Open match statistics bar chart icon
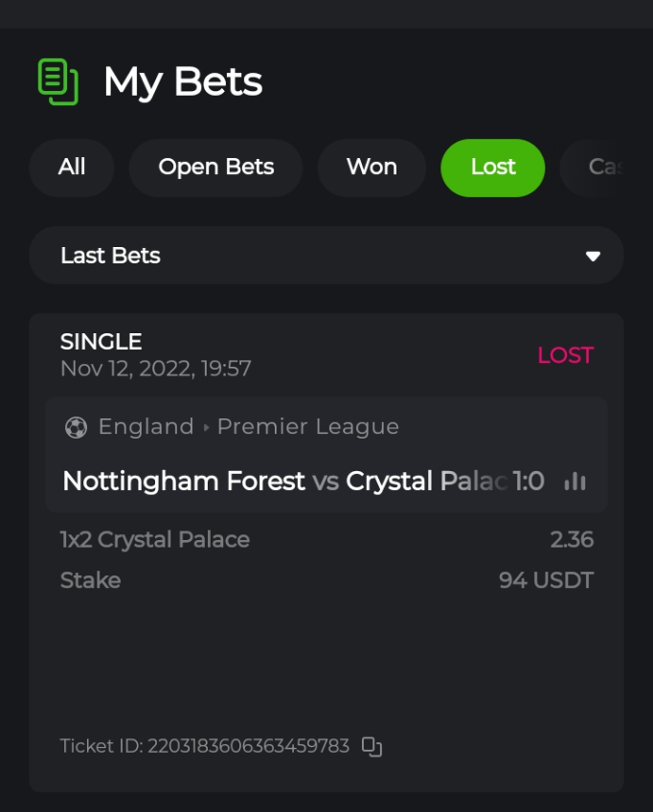This screenshot has height=812, width=653. pos(574,481)
